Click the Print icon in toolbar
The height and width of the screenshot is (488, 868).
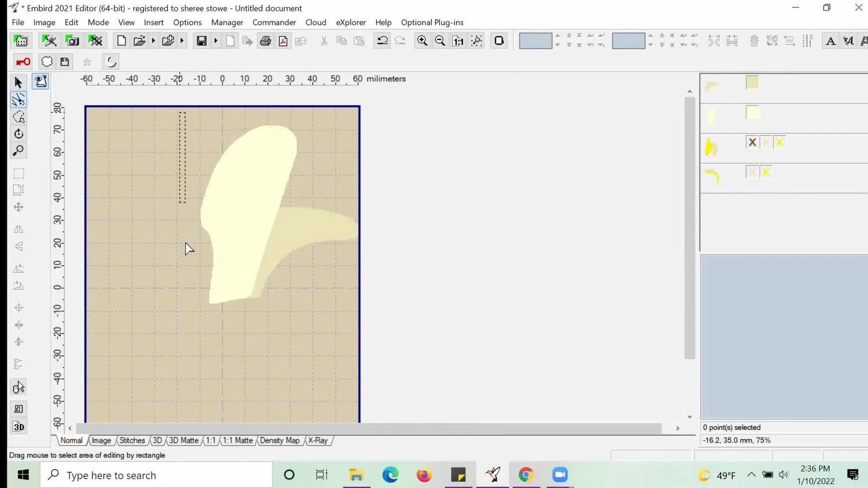pos(265,41)
